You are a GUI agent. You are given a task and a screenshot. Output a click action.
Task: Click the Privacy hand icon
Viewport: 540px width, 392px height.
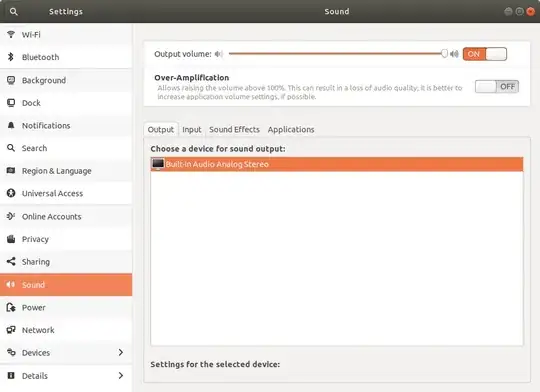(x=11, y=239)
